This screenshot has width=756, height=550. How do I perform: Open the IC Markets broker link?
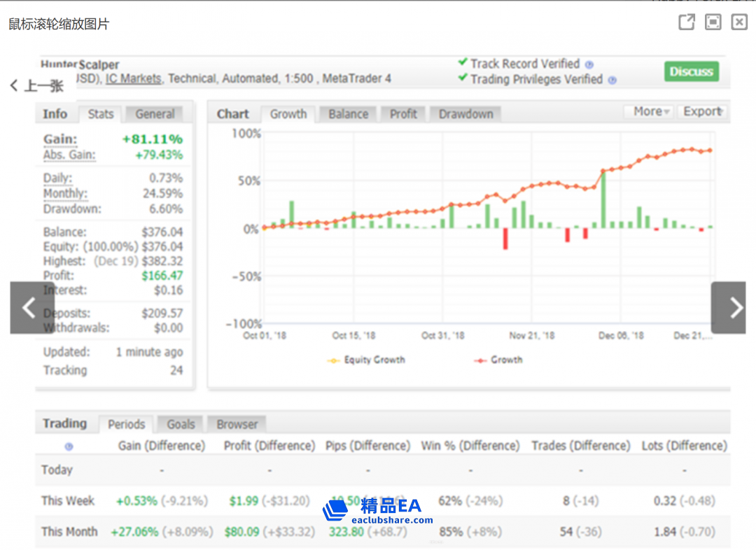[133, 79]
